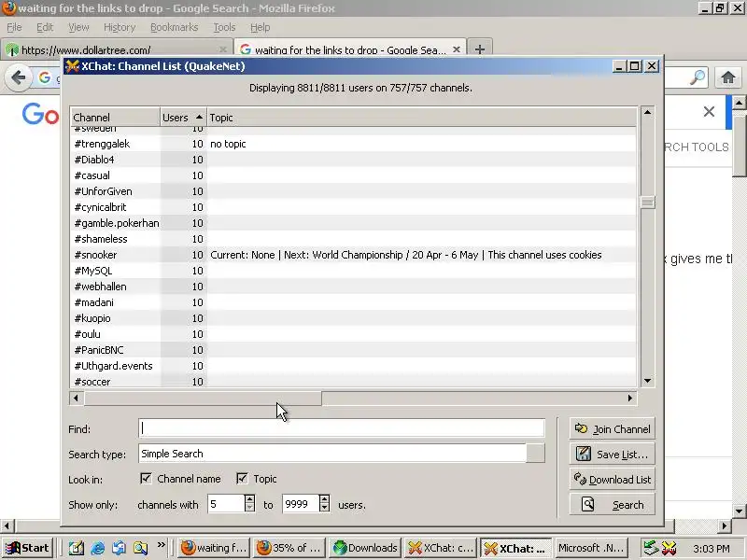747x560 pixels.
Task: Click the Save List button
Action: [613, 455]
